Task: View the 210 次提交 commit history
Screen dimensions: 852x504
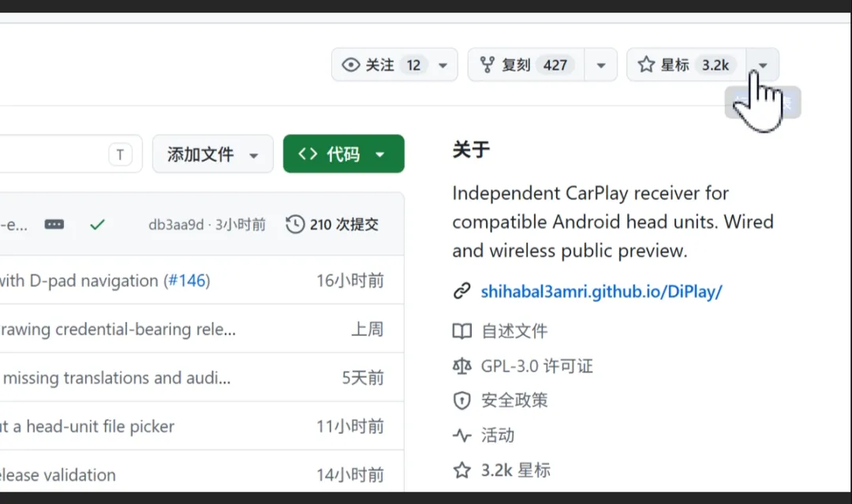Action: (332, 224)
